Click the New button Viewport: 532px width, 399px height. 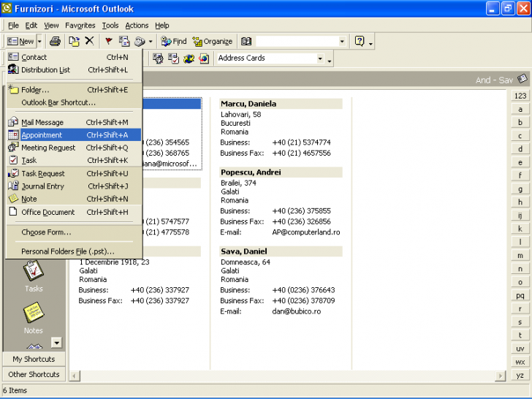tap(20, 42)
